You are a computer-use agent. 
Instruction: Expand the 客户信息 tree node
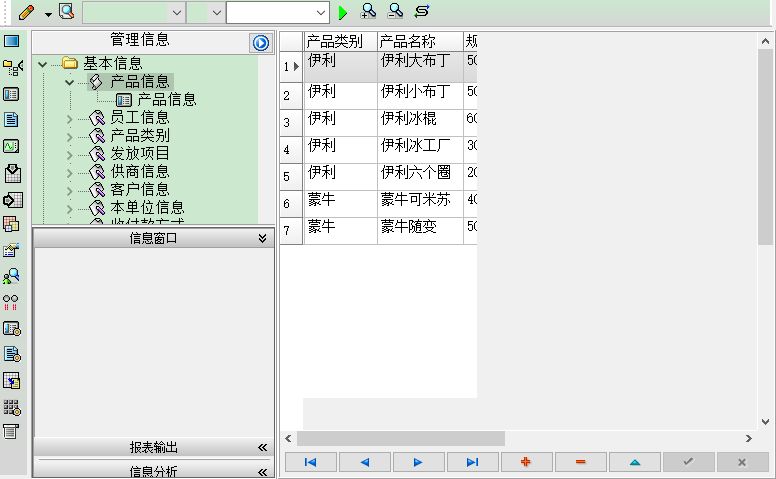70,192
